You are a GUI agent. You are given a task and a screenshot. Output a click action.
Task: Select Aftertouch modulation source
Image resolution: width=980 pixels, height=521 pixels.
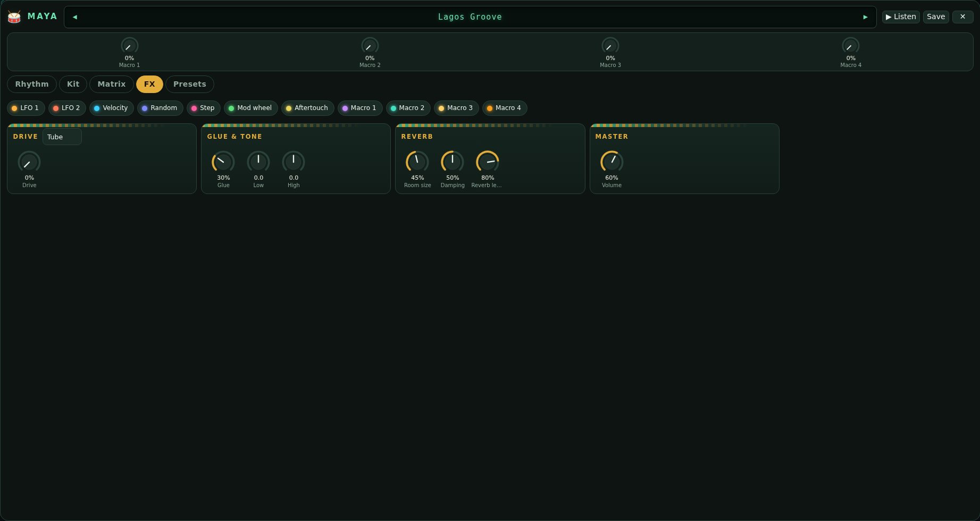[308, 108]
